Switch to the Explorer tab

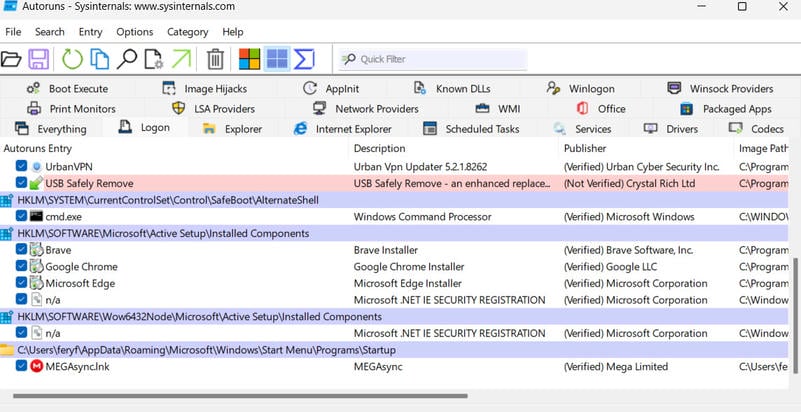[x=233, y=129]
